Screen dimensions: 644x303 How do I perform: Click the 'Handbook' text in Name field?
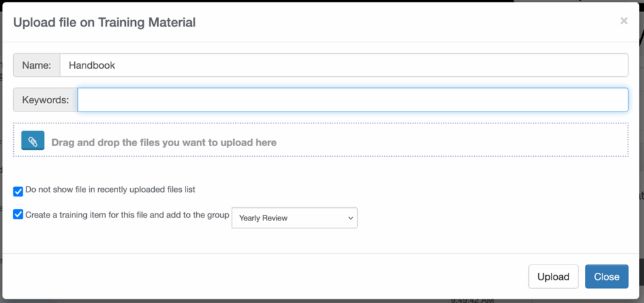(92, 65)
